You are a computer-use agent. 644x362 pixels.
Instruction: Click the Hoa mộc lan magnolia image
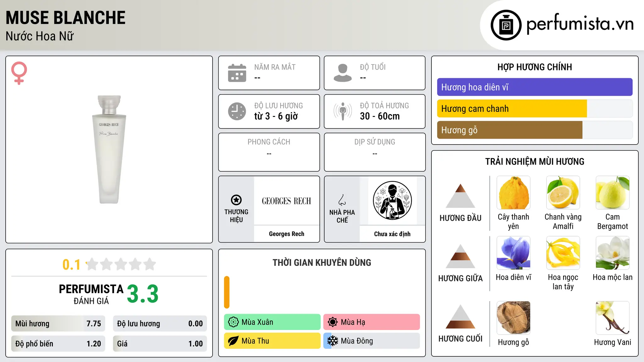click(x=613, y=253)
